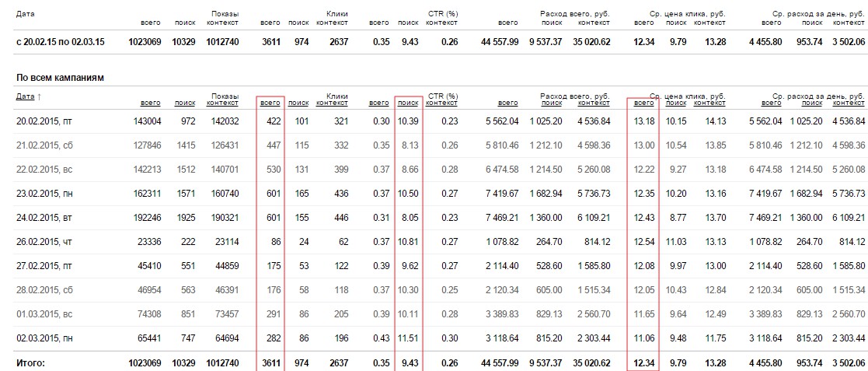This screenshot has height=371, width=868.
Task: Sort by Ср. цена клика всего header
Action: click(x=644, y=103)
